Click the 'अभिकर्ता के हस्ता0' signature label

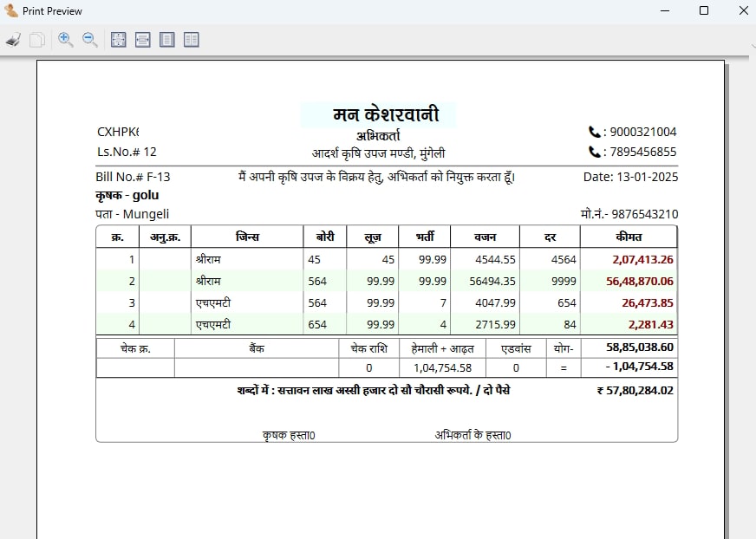tap(473, 435)
